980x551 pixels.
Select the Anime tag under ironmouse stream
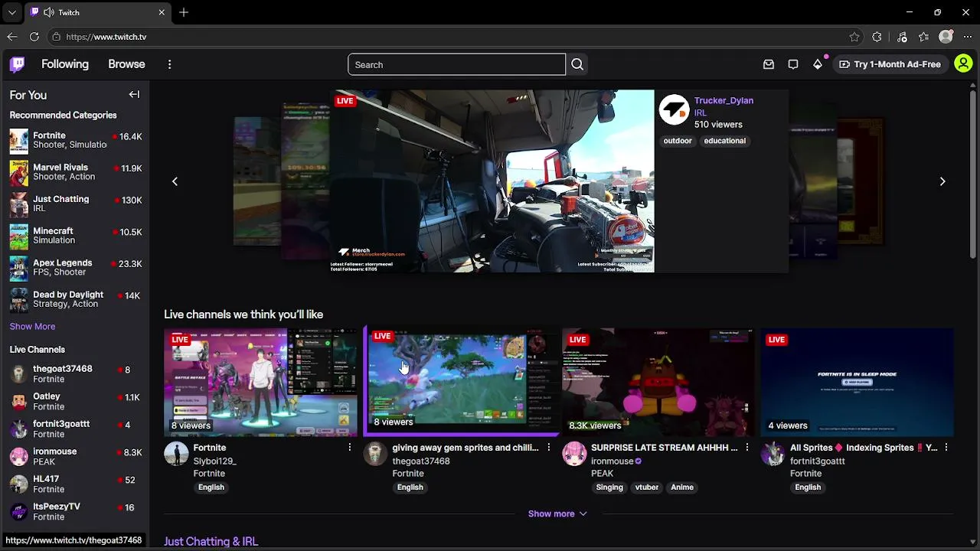pos(682,487)
